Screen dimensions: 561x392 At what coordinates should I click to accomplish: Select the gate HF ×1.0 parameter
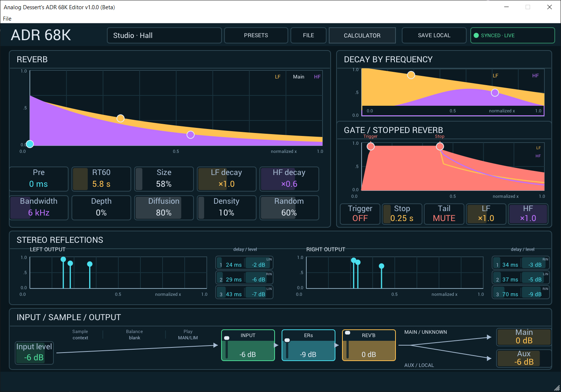pos(528,214)
